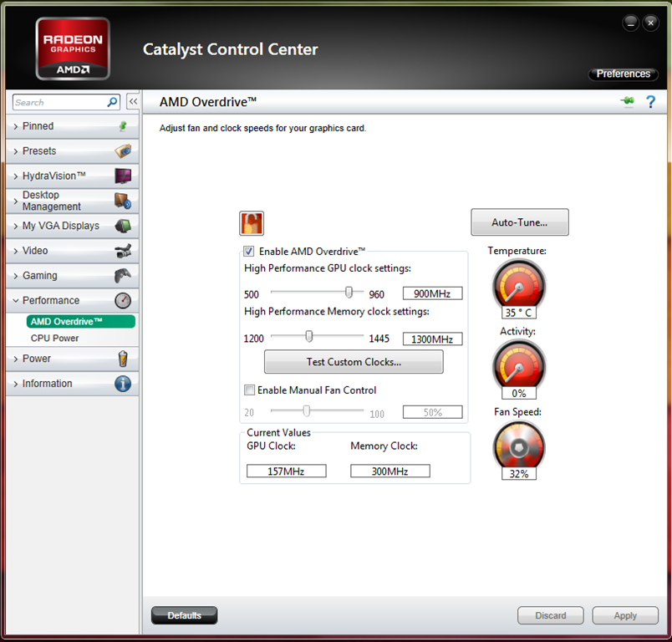The height and width of the screenshot is (642, 672).
Task: Click the GPU clock slider handle
Action: click(349, 293)
